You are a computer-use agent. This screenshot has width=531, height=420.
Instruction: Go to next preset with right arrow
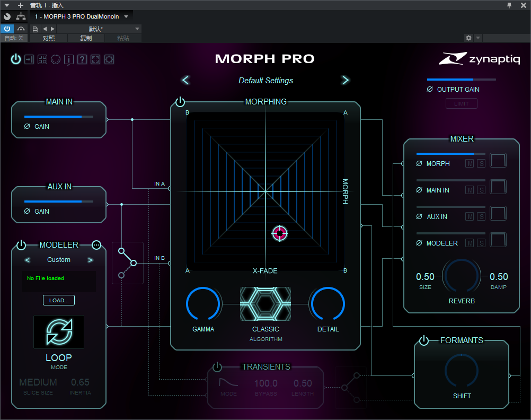[x=345, y=80]
